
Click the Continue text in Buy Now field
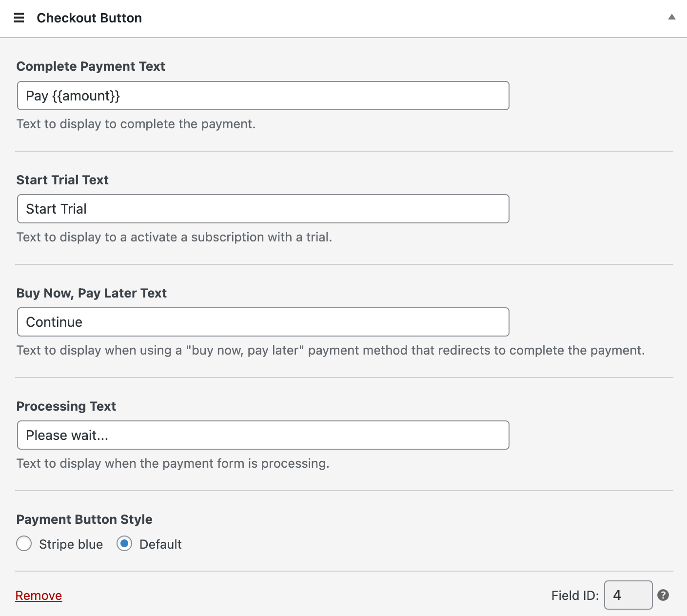(263, 322)
